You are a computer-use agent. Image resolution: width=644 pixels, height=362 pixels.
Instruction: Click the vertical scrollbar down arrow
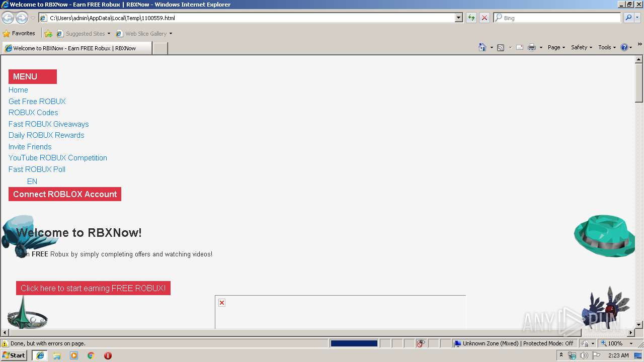[x=639, y=325]
